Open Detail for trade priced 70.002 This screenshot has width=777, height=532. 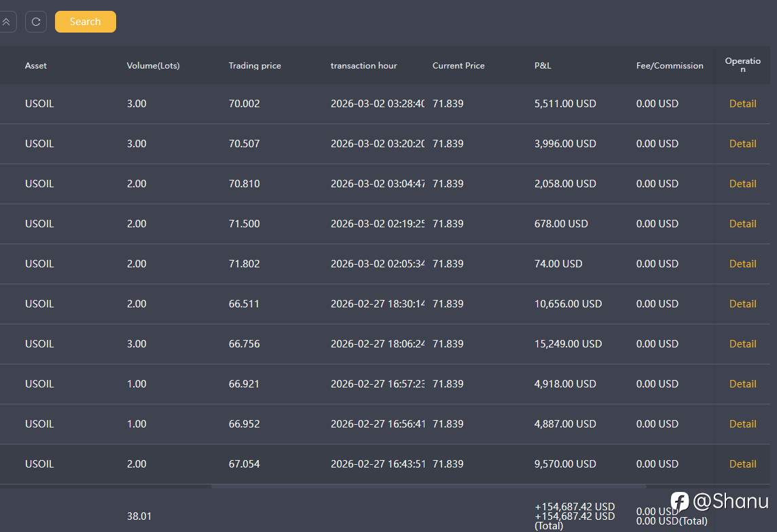coord(742,104)
